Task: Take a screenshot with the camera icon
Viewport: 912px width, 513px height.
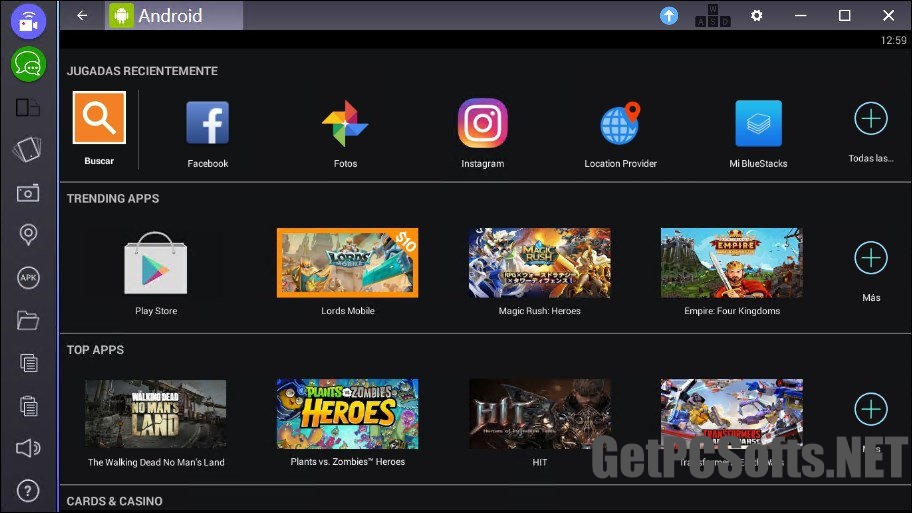Action: click(x=28, y=193)
